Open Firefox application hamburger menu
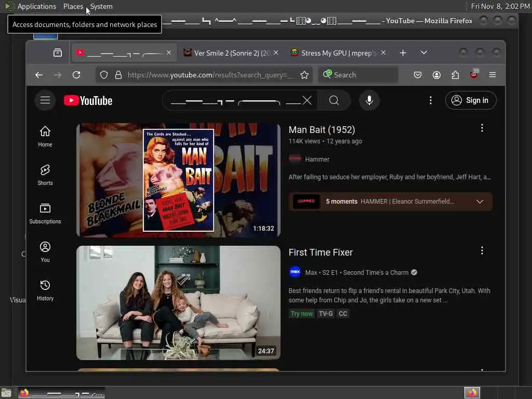 coord(493,75)
